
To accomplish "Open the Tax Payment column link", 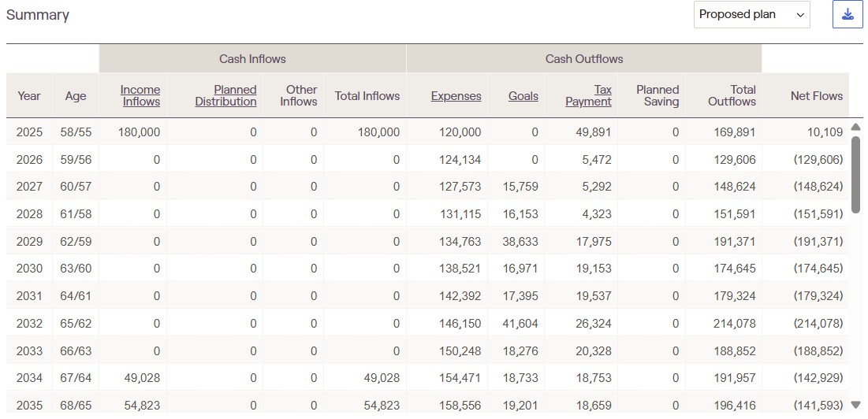I will (x=588, y=95).
